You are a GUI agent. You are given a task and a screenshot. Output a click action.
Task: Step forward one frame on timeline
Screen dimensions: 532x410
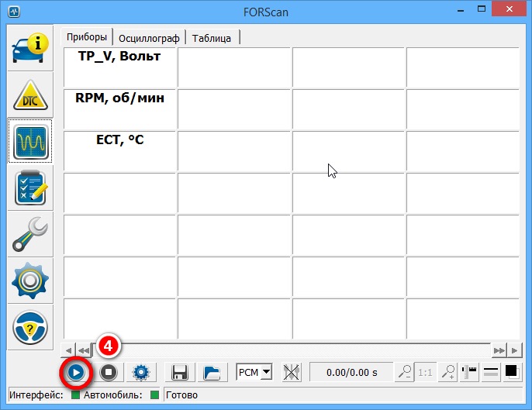(x=514, y=350)
